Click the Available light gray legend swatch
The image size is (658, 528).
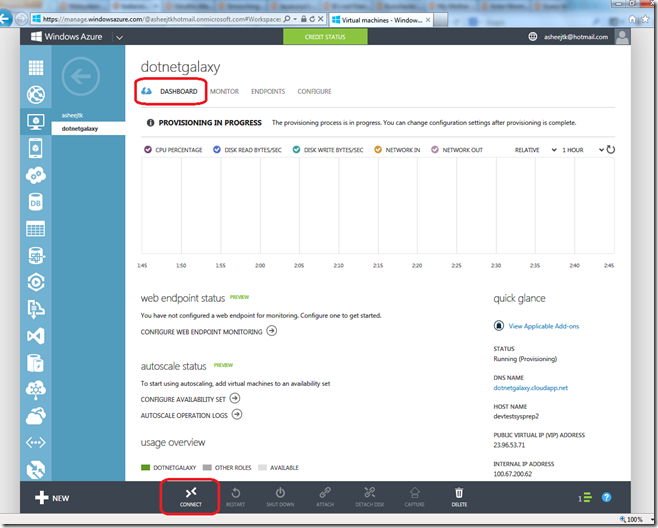[x=262, y=468]
